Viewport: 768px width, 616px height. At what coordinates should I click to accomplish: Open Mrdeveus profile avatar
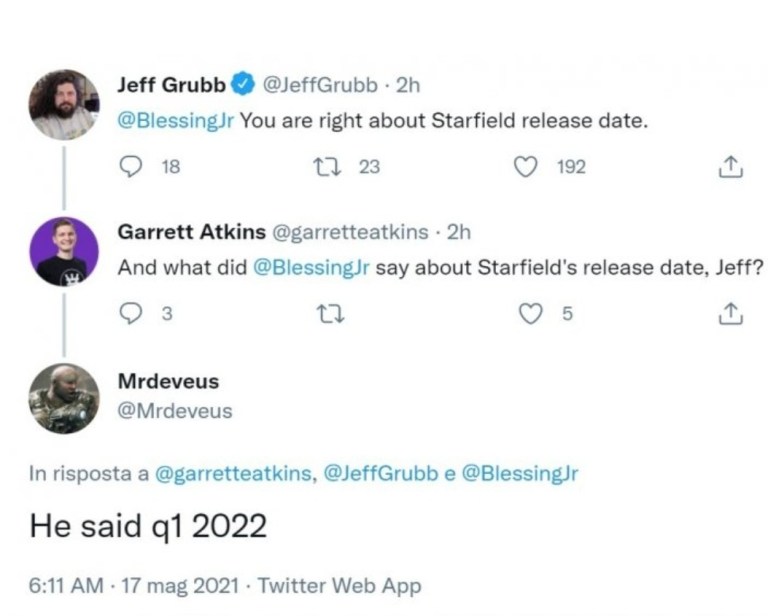pos(63,397)
